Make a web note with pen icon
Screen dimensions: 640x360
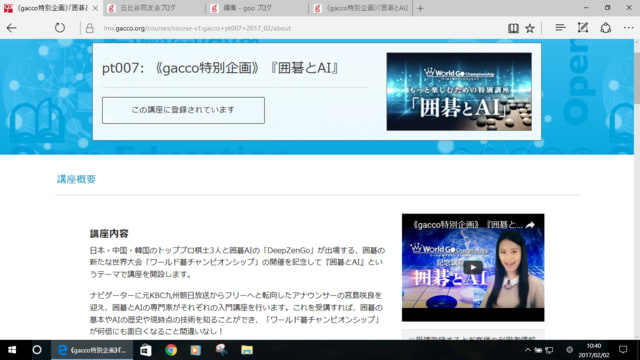[x=583, y=28]
